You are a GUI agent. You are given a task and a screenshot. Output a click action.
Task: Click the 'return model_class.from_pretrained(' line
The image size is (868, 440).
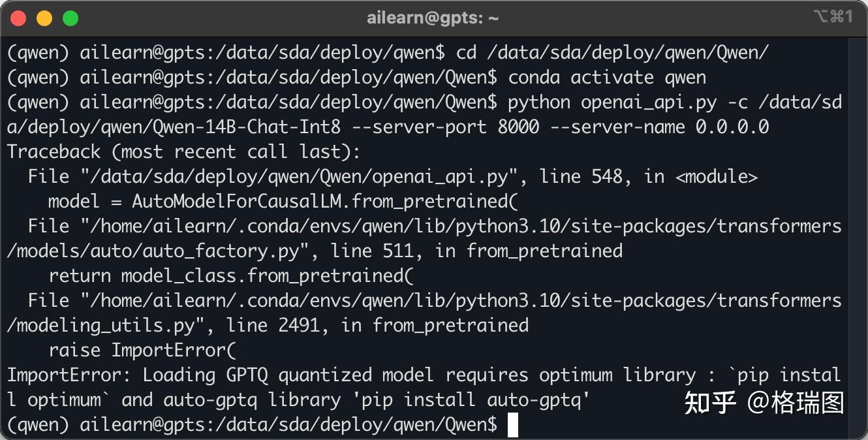231,276
